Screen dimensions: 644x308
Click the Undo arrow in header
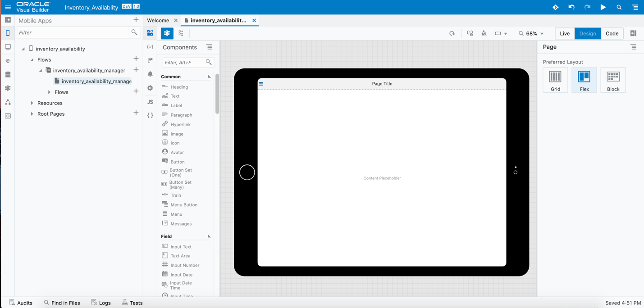coord(571,7)
